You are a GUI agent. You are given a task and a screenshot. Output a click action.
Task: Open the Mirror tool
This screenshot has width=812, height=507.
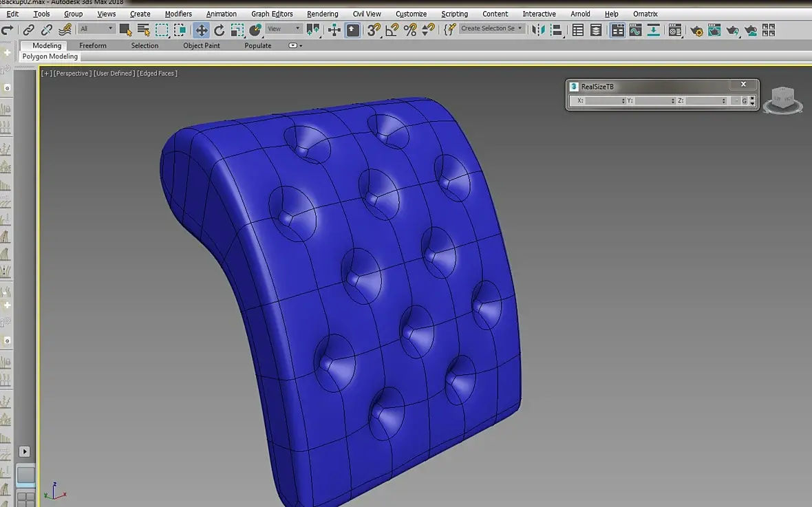click(x=539, y=30)
